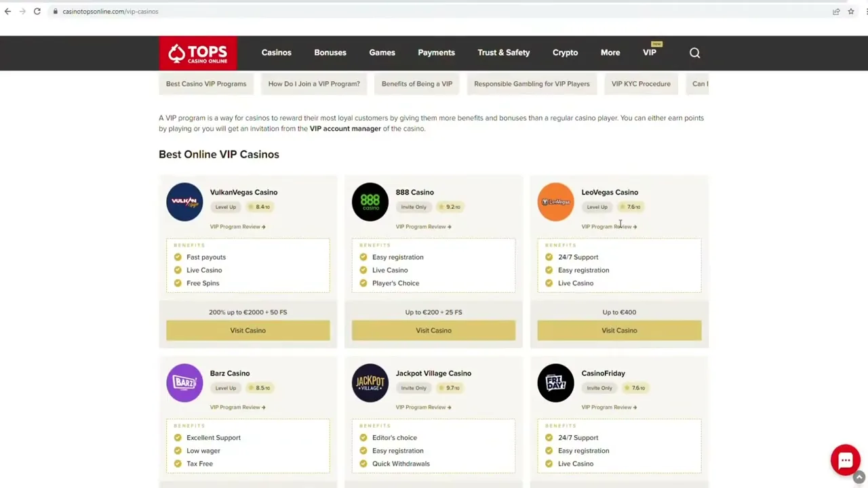The height and width of the screenshot is (488, 868).
Task: Click the CasinoFriday logo
Action: click(555, 383)
